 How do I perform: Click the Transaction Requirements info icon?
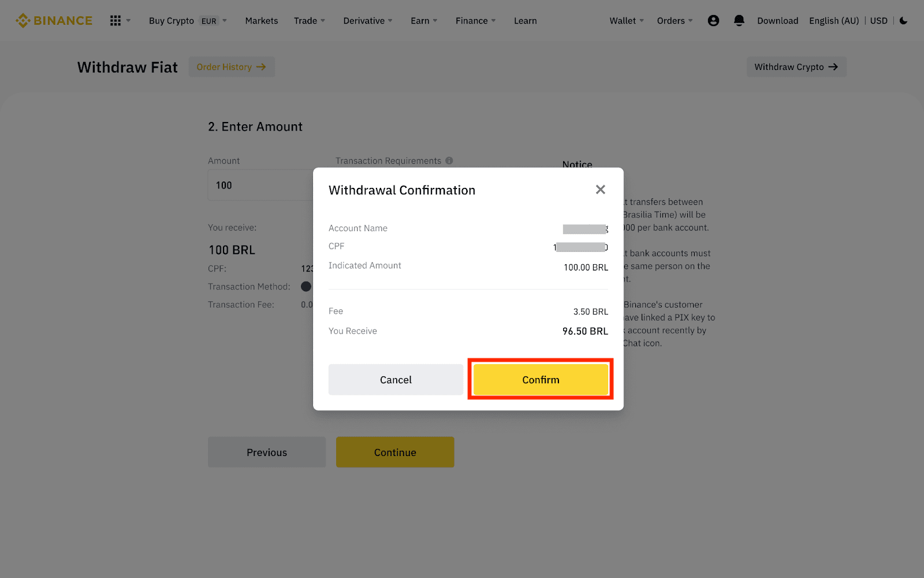(x=449, y=161)
